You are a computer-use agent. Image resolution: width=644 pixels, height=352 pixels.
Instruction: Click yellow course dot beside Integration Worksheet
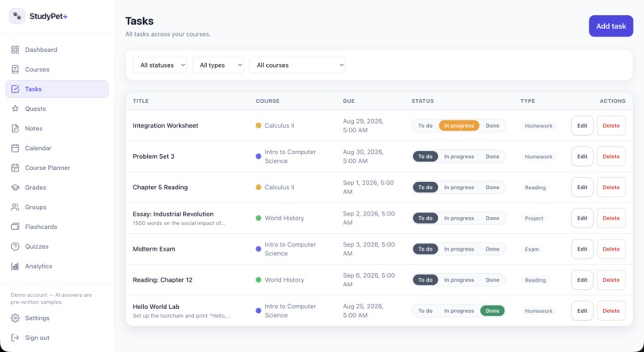[258, 125]
